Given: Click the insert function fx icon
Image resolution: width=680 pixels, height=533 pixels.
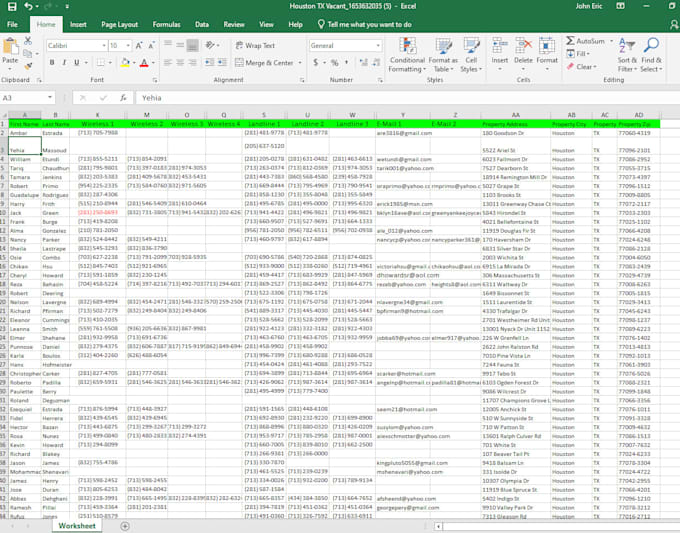Looking at the screenshot, I should (x=123, y=98).
